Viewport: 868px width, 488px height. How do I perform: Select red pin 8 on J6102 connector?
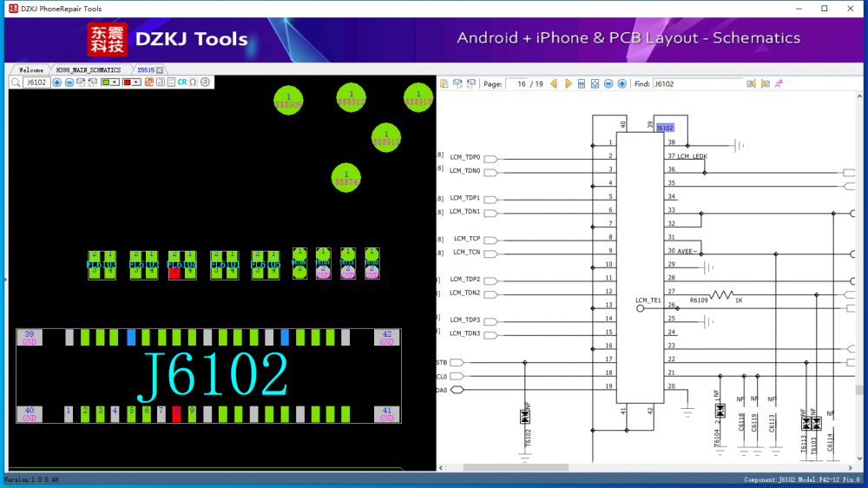click(x=176, y=413)
